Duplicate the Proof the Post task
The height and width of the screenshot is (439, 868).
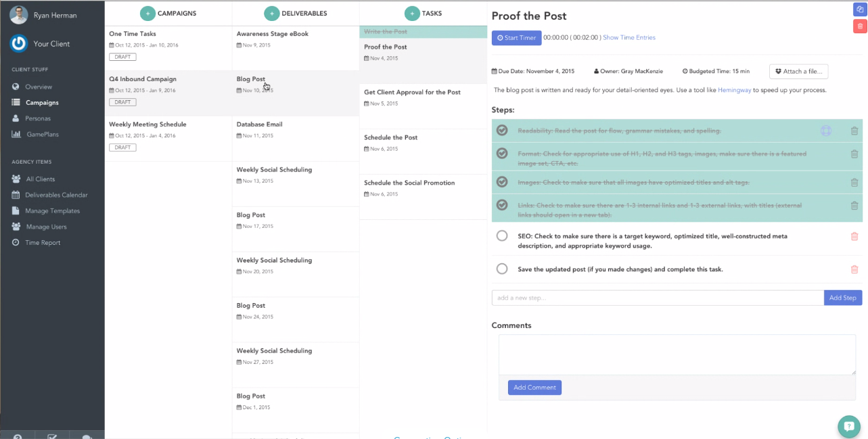click(860, 9)
